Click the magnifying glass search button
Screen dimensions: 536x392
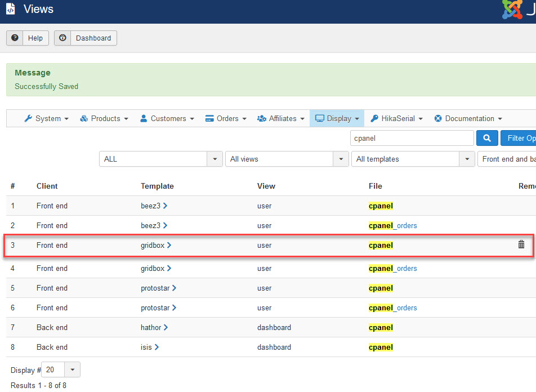click(487, 138)
